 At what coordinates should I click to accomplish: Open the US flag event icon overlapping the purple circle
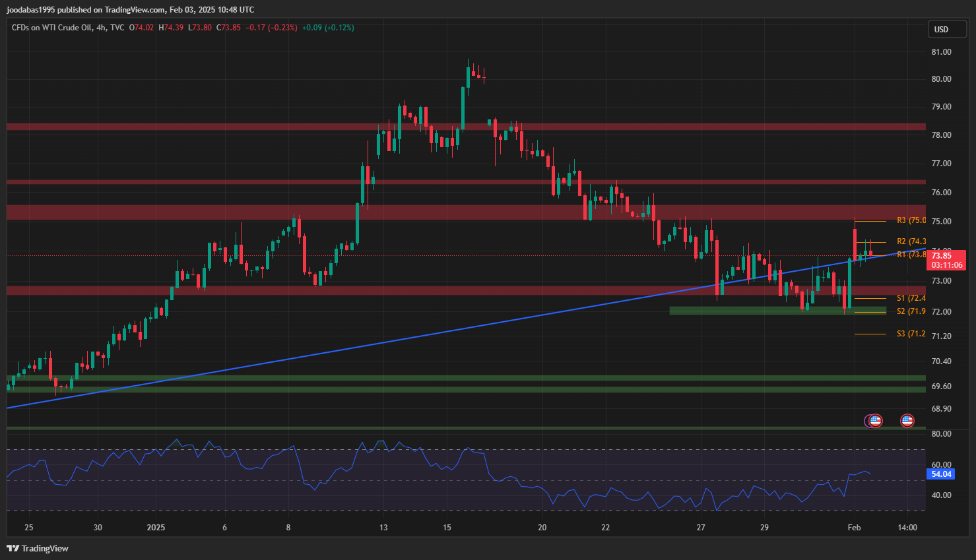[x=876, y=421]
